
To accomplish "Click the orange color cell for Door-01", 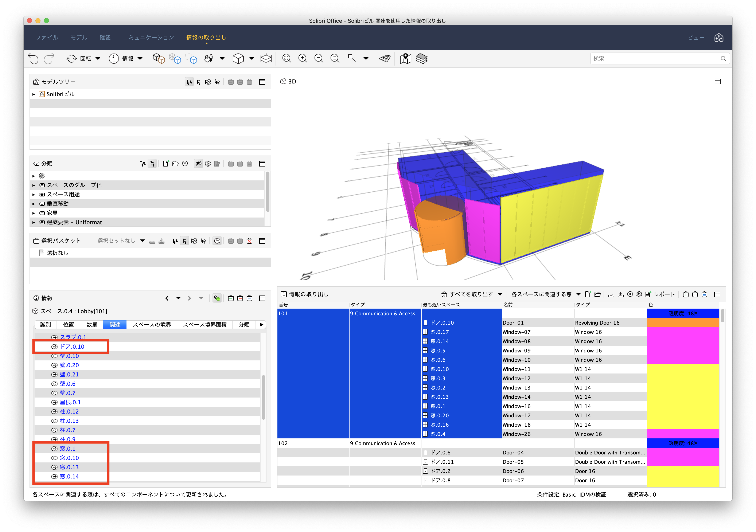I will pos(683,323).
